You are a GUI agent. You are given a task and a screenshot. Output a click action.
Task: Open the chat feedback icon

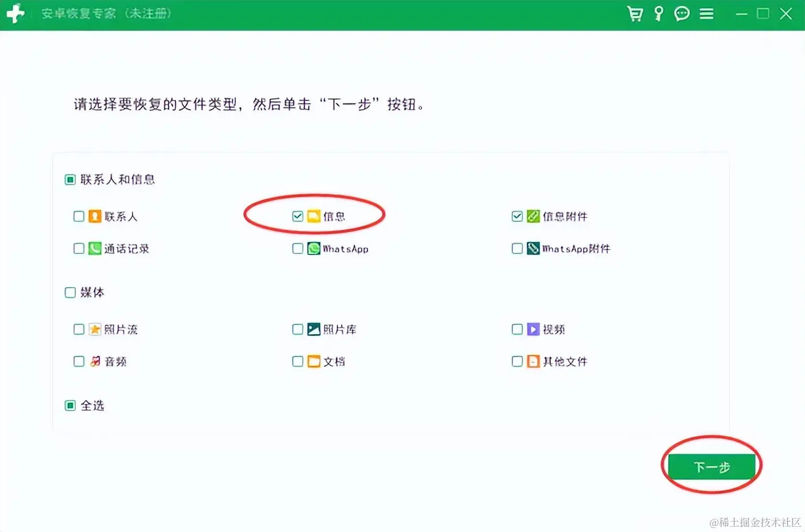682,14
